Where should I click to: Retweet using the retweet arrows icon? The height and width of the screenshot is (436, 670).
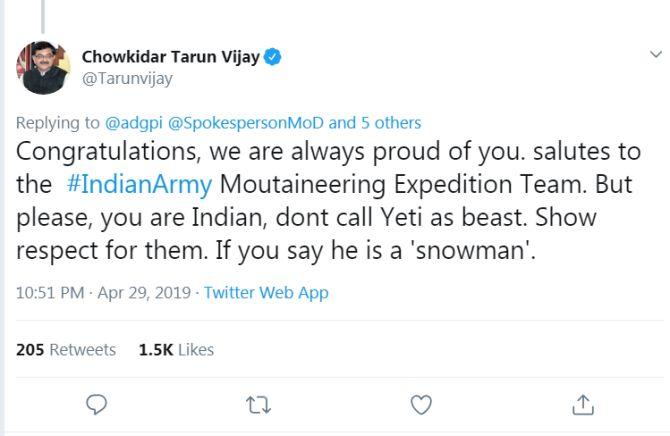[259, 404]
